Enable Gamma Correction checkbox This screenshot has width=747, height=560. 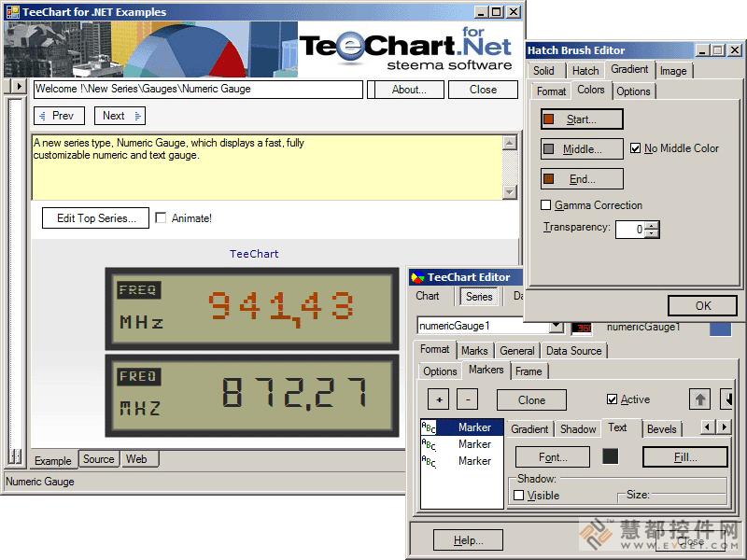[x=546, y=205]
